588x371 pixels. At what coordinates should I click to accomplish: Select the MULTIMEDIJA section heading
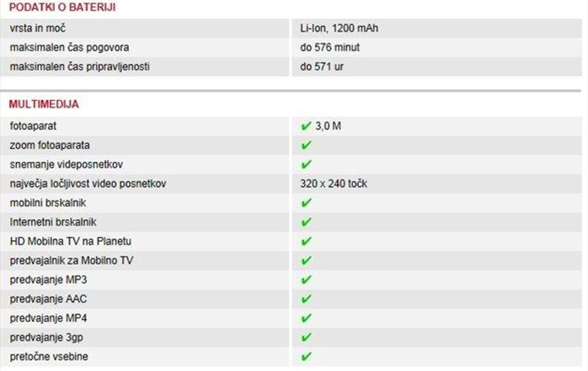point(44,104)
